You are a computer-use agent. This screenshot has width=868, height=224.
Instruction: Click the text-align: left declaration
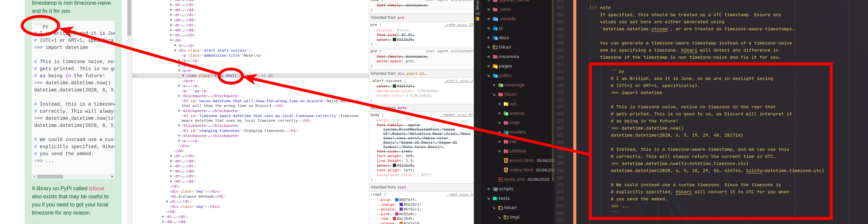point(395,170)
